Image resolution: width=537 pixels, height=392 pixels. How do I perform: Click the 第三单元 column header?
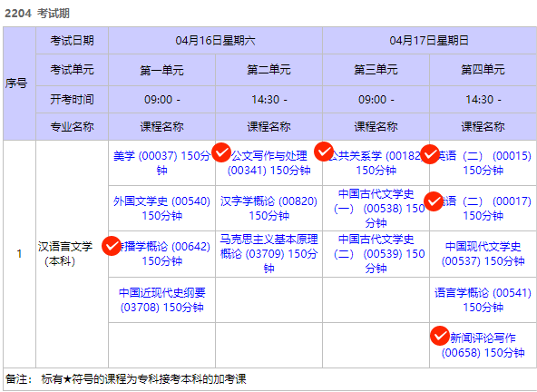pyautogui.click(x=376, y=70)
